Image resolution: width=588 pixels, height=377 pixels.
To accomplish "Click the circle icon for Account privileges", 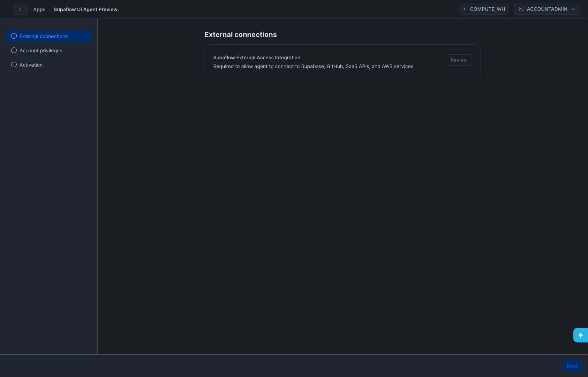I will [x=14, y=51].
